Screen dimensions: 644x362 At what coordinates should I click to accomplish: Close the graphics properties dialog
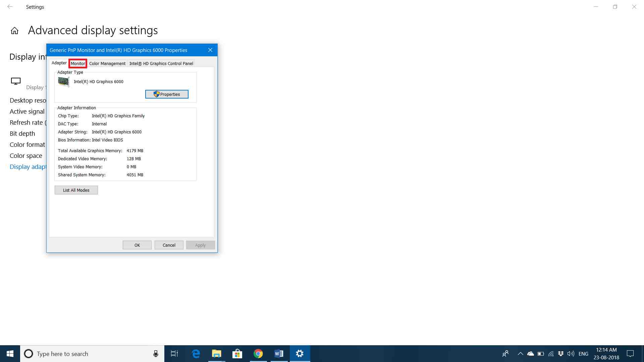tap(210, 50)
